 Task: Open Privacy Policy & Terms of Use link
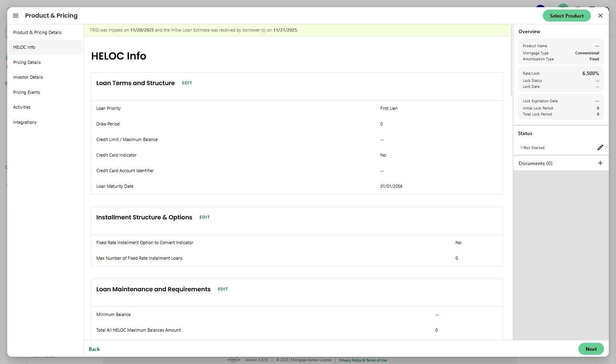point(363,360)
